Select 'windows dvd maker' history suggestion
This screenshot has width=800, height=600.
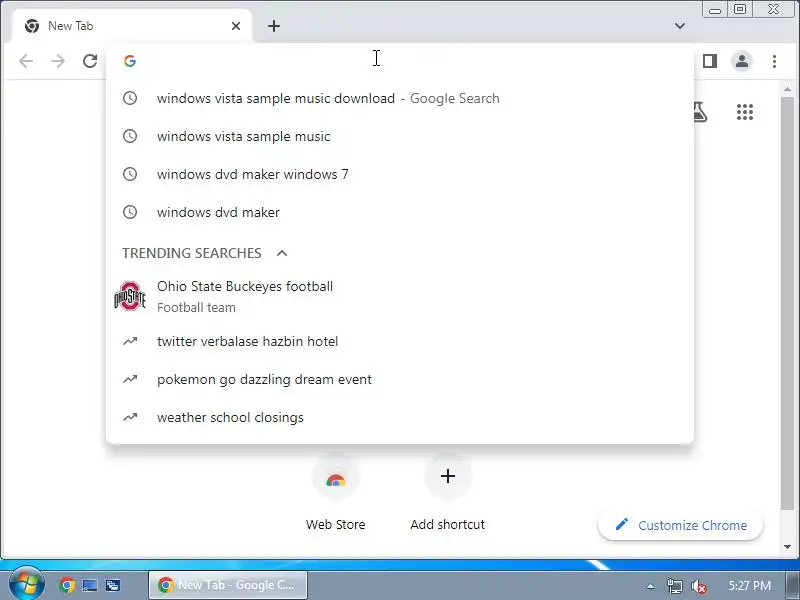(x=399, y=212)
